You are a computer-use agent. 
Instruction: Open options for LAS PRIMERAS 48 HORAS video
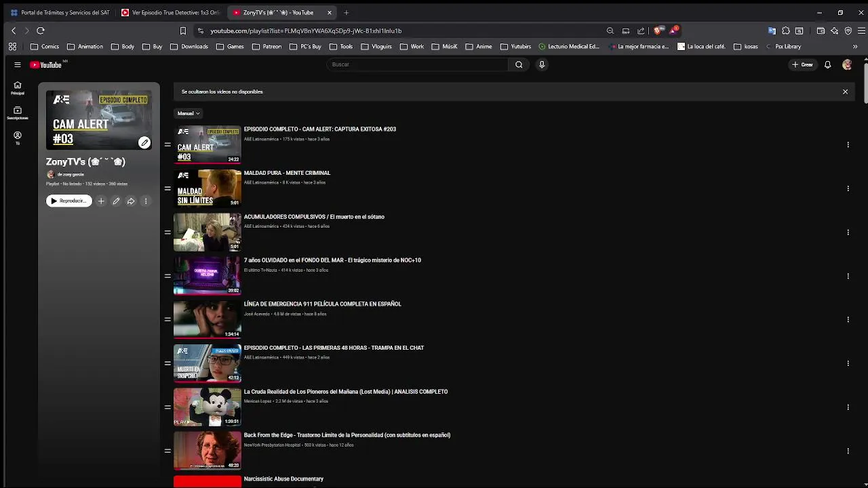(848, 363)
